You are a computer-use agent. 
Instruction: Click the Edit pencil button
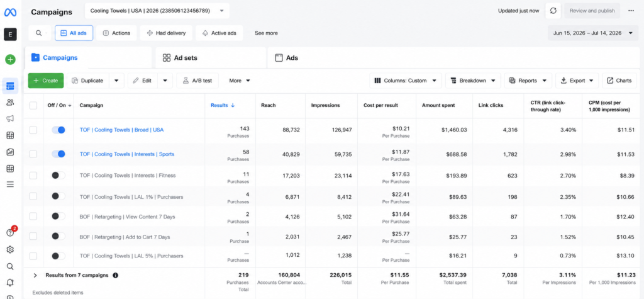pos(143,81)
